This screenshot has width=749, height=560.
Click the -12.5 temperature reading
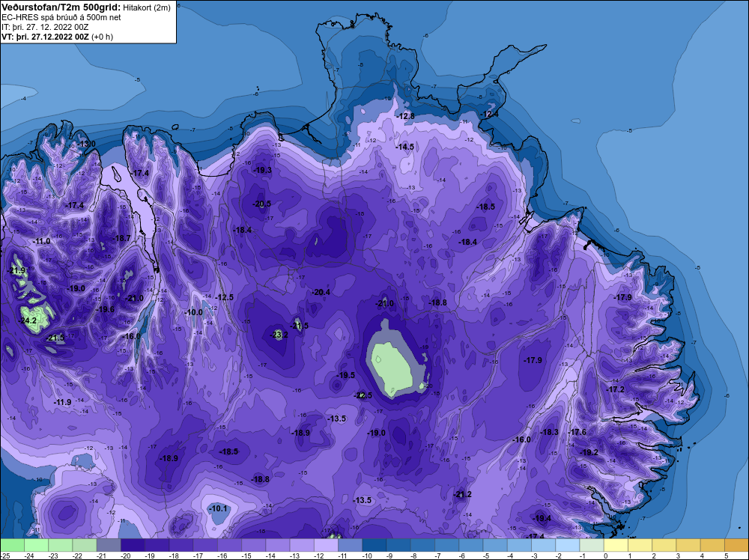click(x=225, y=297)
